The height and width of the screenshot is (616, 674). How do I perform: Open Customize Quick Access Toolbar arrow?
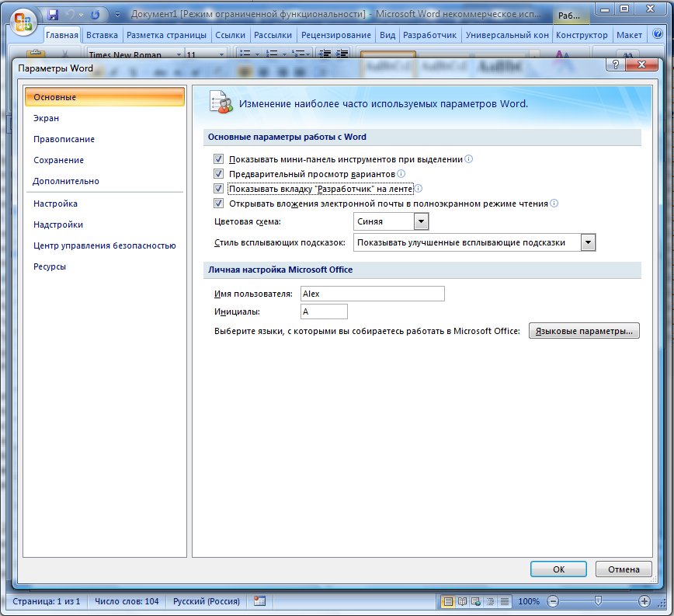coord(117,15)
